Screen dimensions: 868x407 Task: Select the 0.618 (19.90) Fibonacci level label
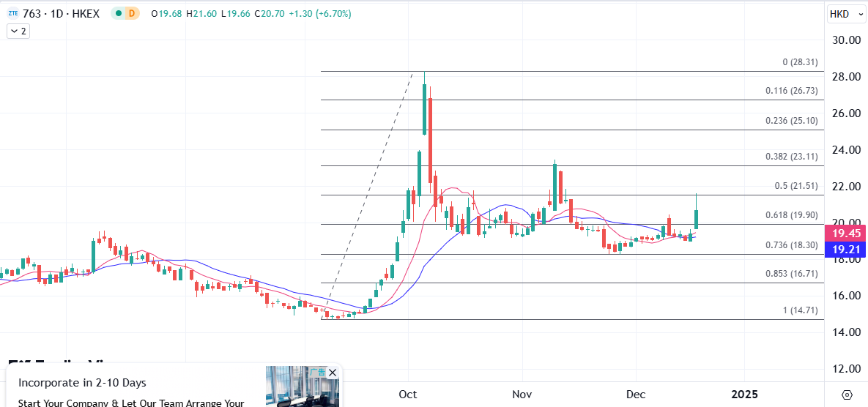[x=791, y=215]
